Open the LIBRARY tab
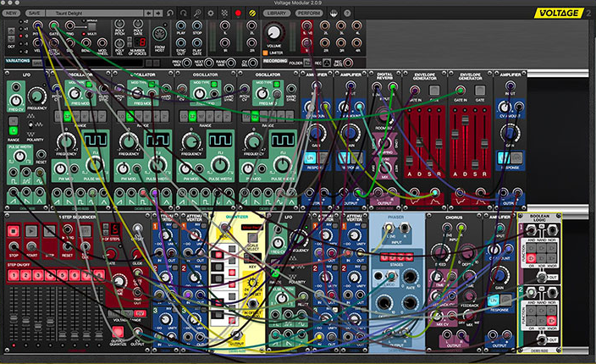The width and height of the screenshot is (596, 364). click(x=276, y=13)
